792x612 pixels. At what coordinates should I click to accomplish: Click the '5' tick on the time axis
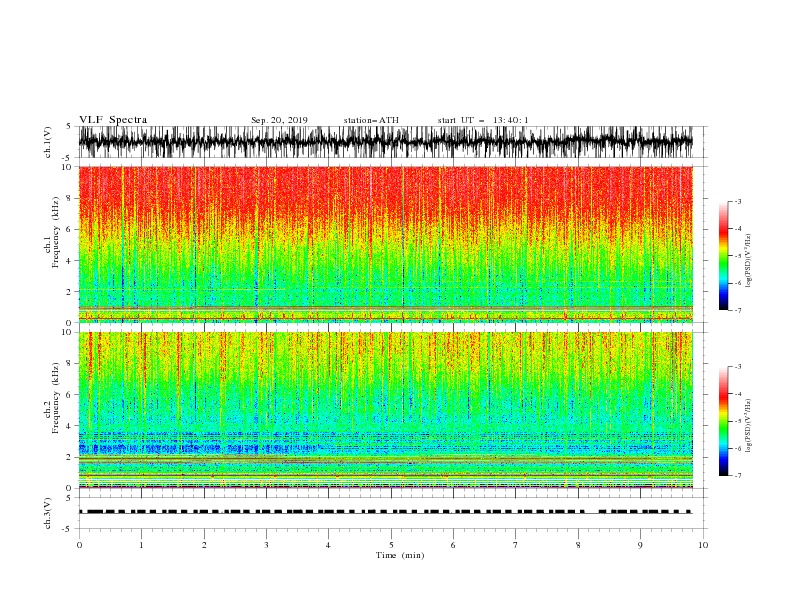(391, 545)
